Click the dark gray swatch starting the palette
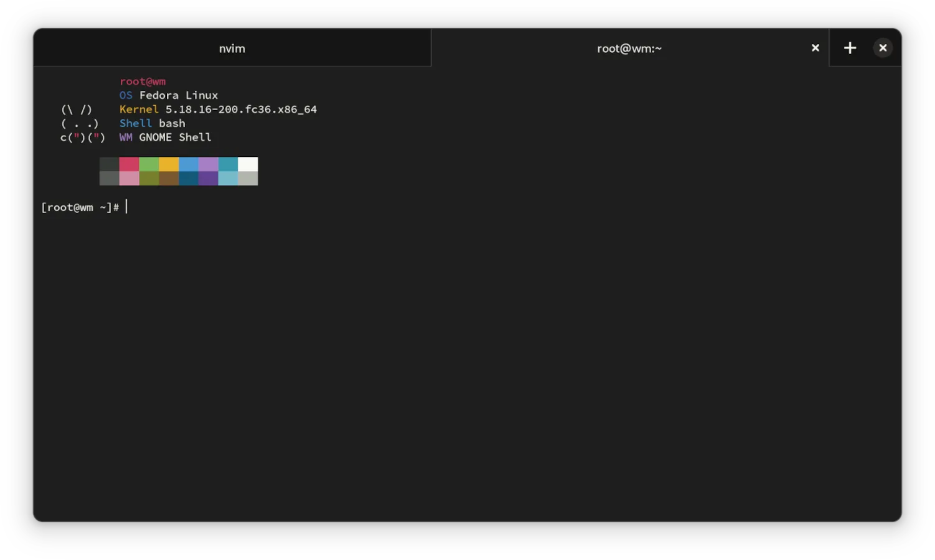Image resolution: width=935 pixels, height=560 pixels. click(109, 164)
